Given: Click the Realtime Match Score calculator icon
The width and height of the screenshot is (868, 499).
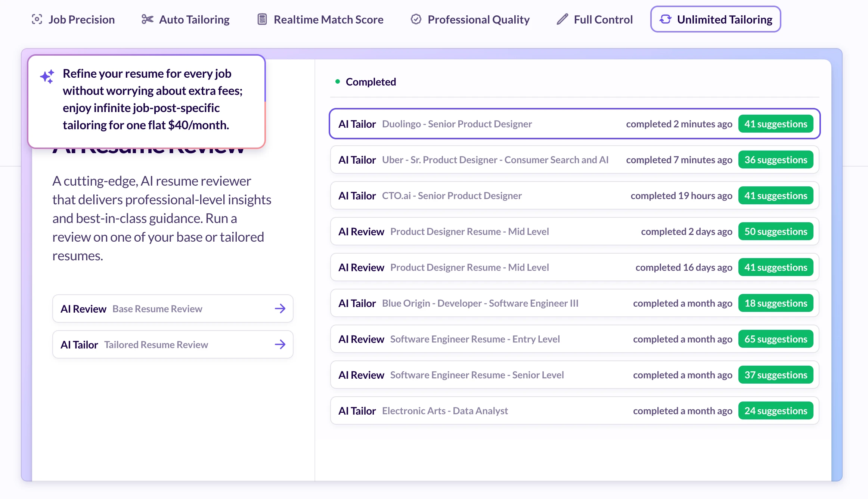Looking at the screenshot, I should 262,19.
